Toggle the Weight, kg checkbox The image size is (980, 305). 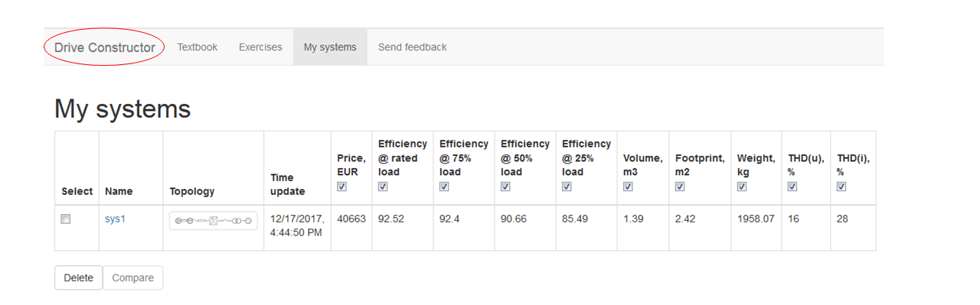pyautogui.click(x=742, y=186)
